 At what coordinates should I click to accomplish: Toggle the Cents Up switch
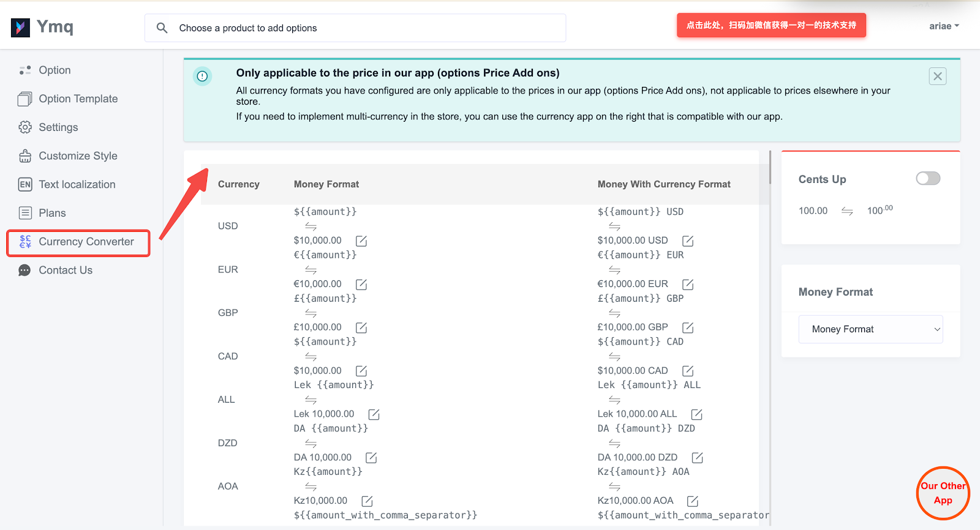coord(927,179)
